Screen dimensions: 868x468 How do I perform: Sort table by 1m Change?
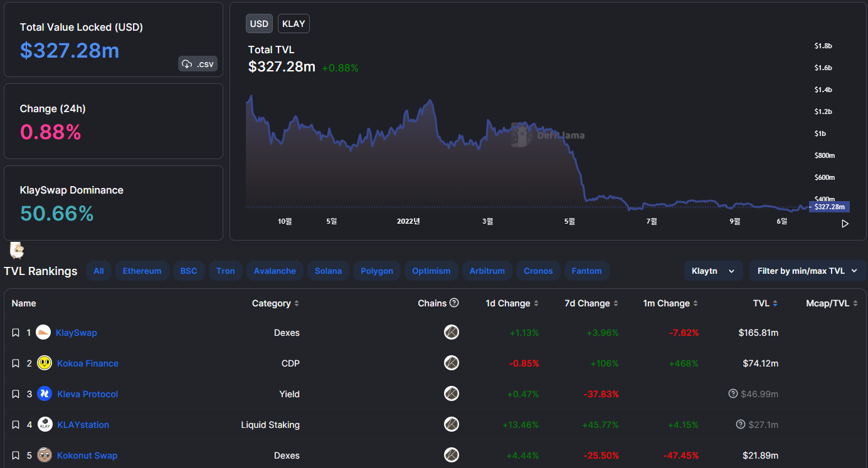point(670,303)
